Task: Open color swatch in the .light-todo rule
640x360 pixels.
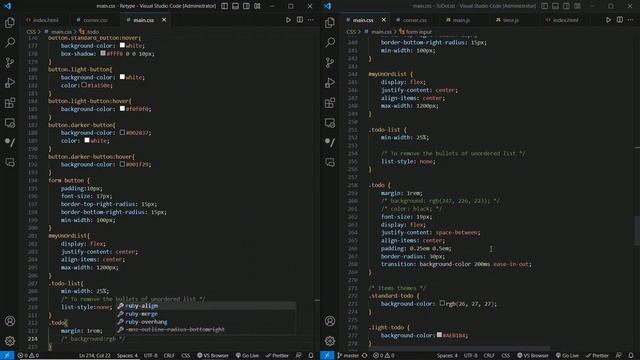Action: [x=439, y=335]
